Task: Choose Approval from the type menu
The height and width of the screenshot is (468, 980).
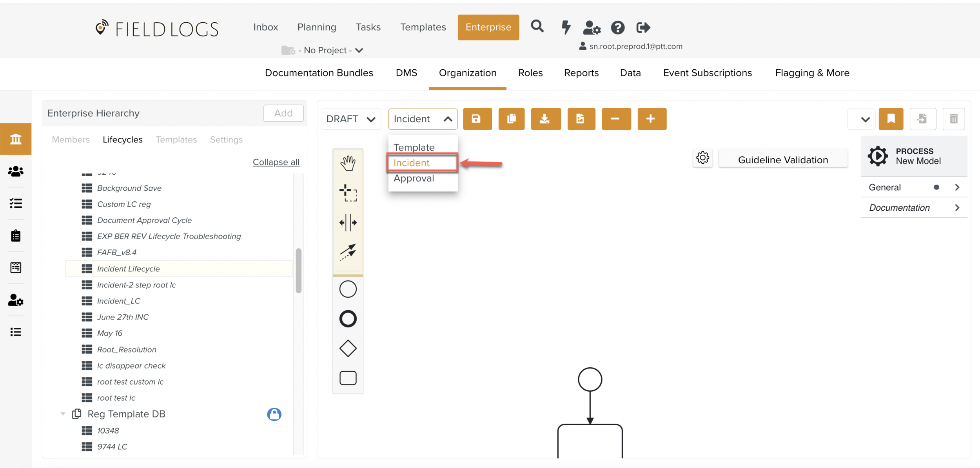Action: (x=414, y=179)
